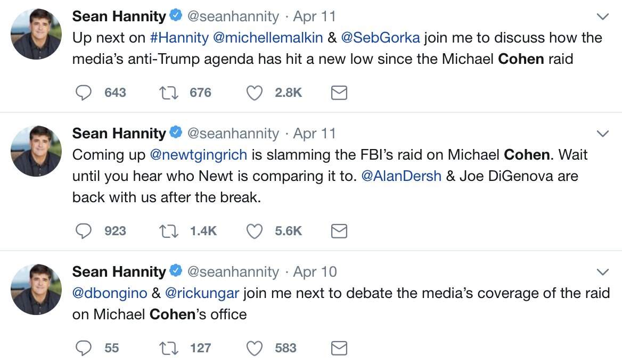Like the tweet with 583 likes
The image size is (622, 364).
[255, 348]
